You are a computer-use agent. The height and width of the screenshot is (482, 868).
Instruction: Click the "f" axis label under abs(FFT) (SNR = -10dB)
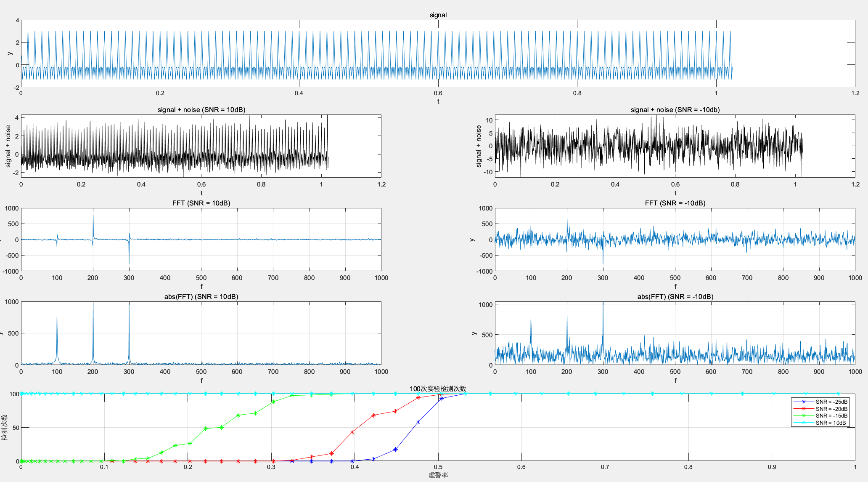675,381
